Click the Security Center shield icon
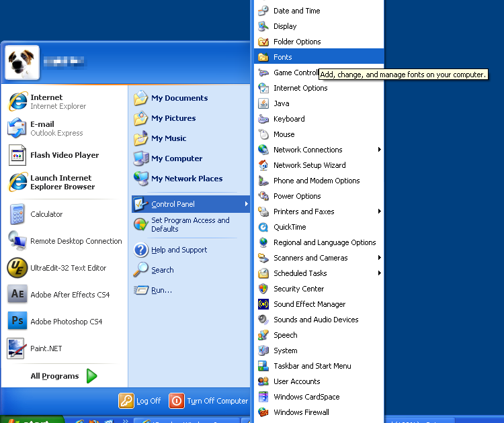 (263, 289)
